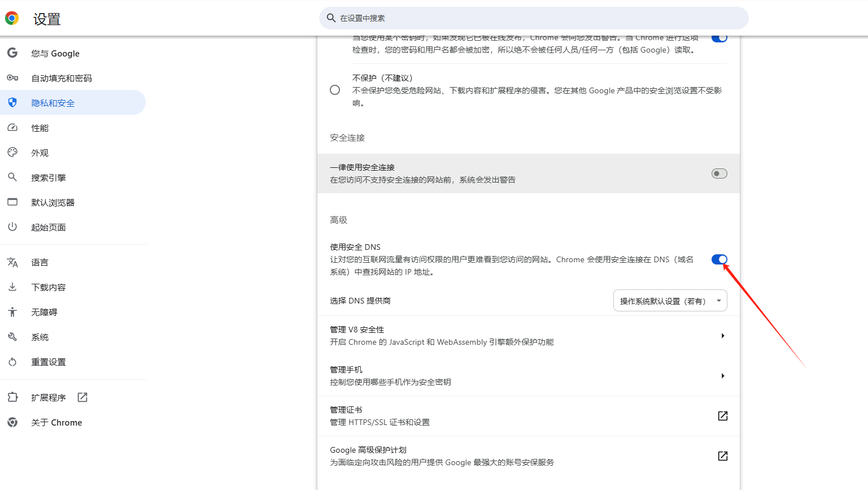
Task: Click the browser window icon for 默认浏览器
Action: tap(12, 202)
